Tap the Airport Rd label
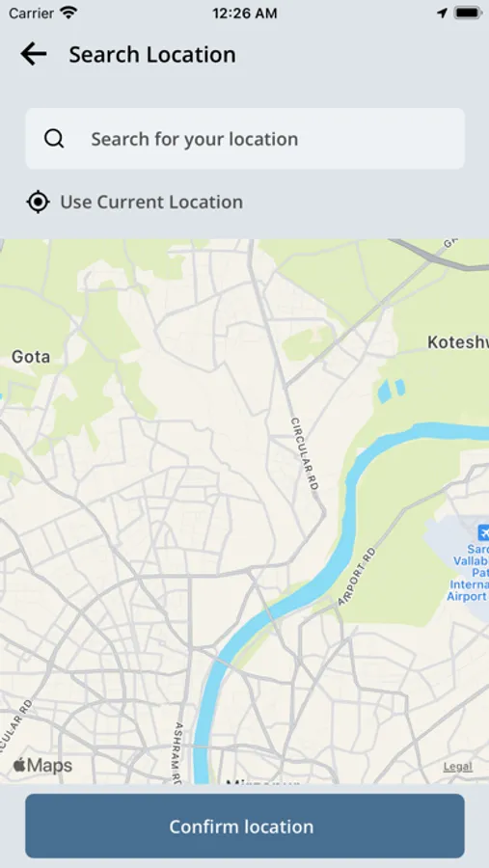 (x=357, y=577)
